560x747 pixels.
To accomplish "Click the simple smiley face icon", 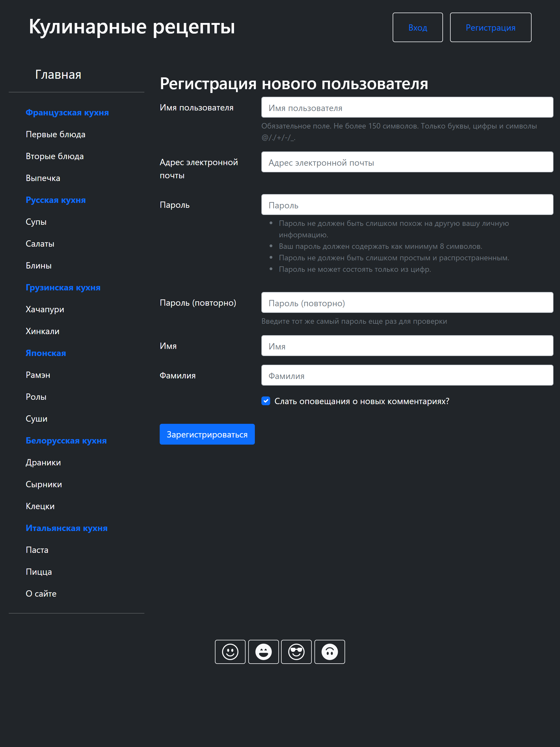I will tap(230, 652).
